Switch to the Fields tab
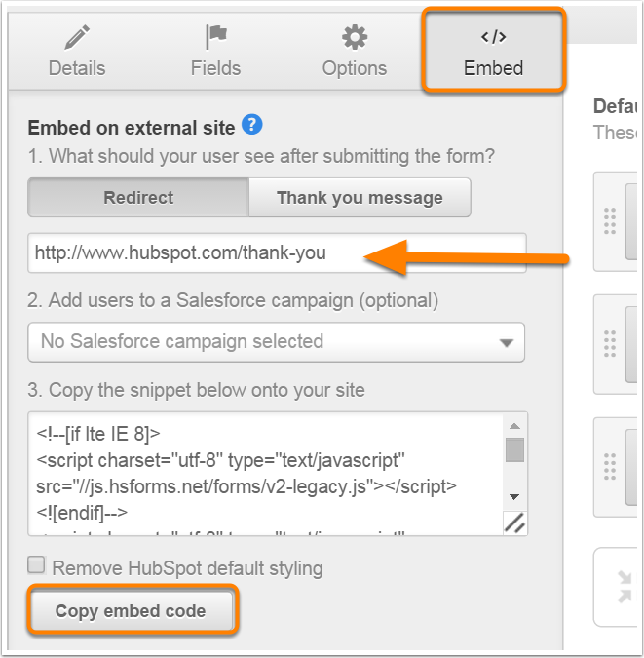Viewport: 644px width, 658px height. click(x=215, y=52)
